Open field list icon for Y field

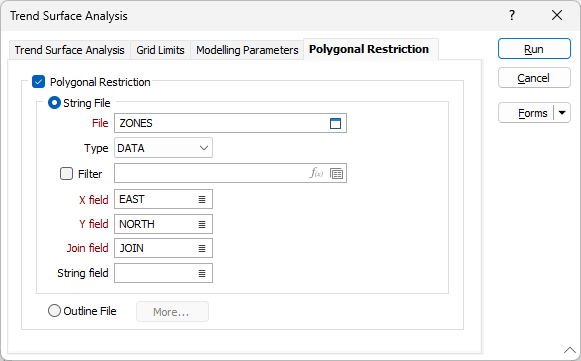[x=202, y=224]
